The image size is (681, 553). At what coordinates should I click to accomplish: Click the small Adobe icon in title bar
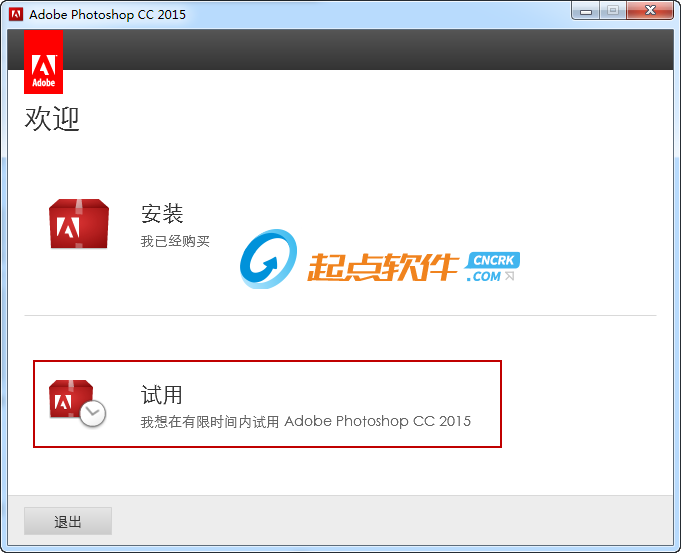coord(16,14)
